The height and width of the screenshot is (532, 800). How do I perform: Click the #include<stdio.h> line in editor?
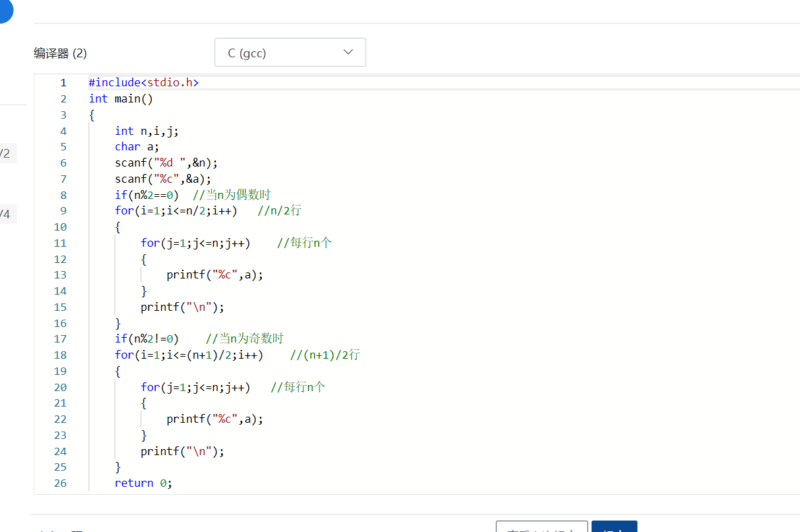144,82
